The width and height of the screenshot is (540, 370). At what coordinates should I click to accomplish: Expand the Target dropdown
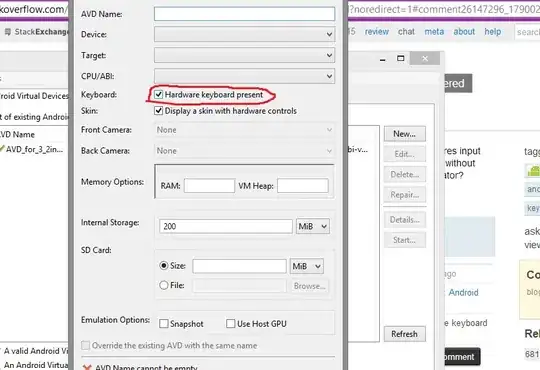pyautogui.click(x=244, y=55)
